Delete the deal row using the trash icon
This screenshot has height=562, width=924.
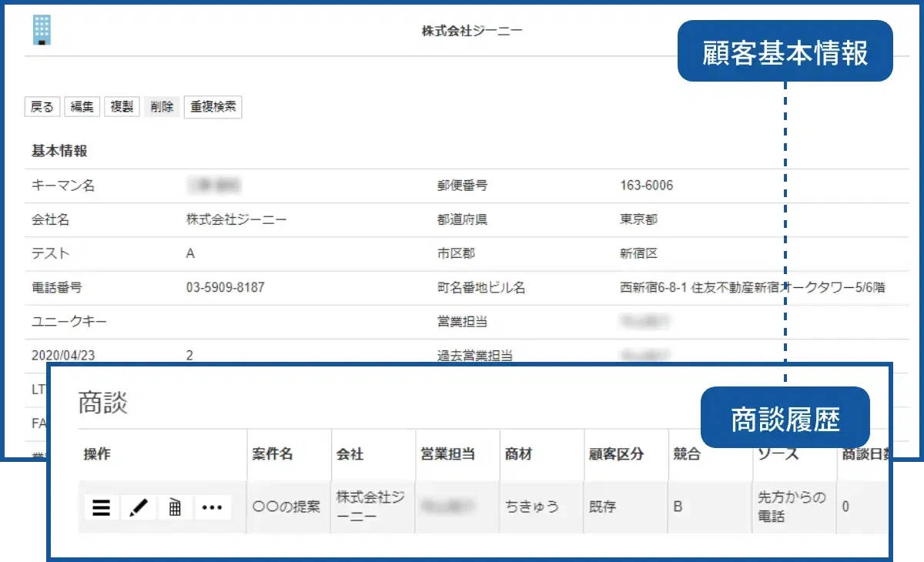tap(175, 507)
